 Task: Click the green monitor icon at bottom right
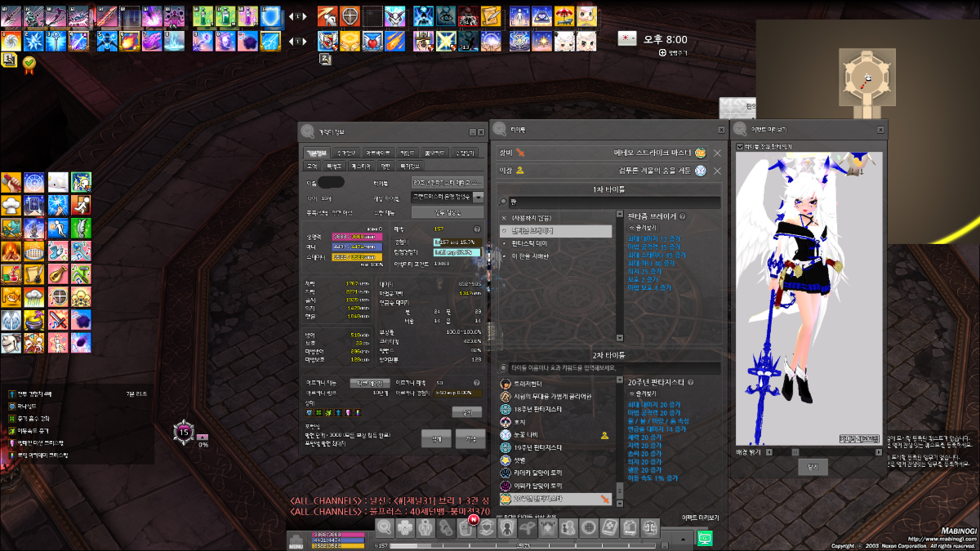(x=704, y=538)
